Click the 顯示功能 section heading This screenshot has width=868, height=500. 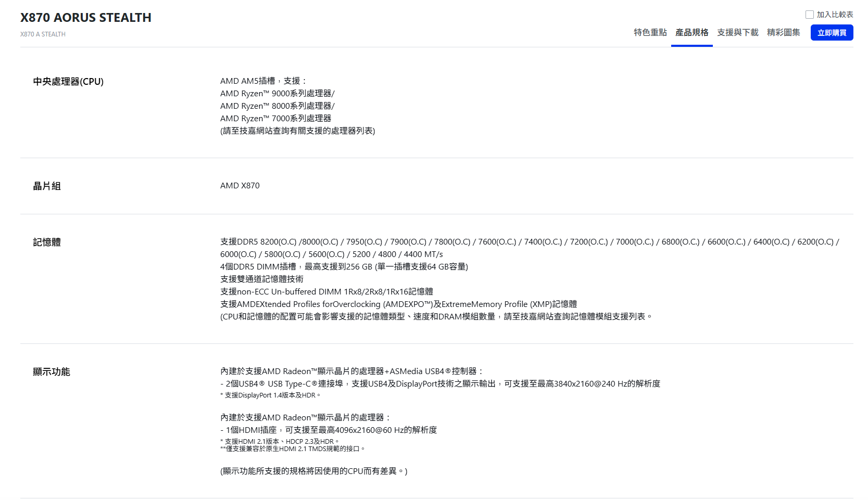(51, 372)
